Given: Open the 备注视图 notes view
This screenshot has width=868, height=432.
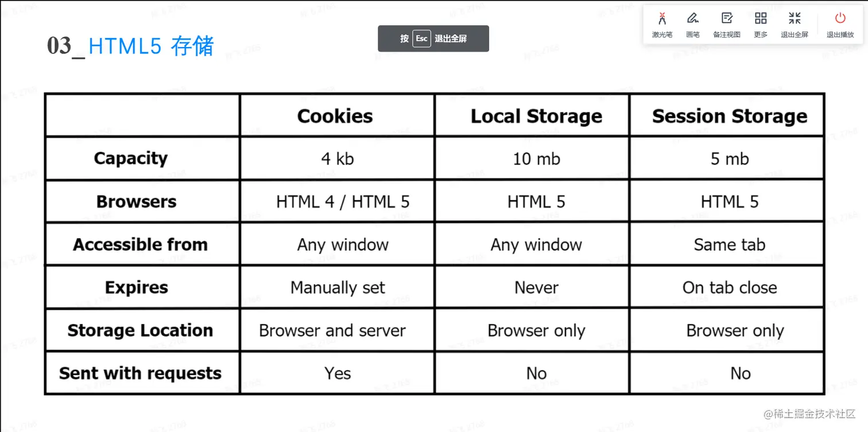Looking at the screenshot, I should pos(726,24).
